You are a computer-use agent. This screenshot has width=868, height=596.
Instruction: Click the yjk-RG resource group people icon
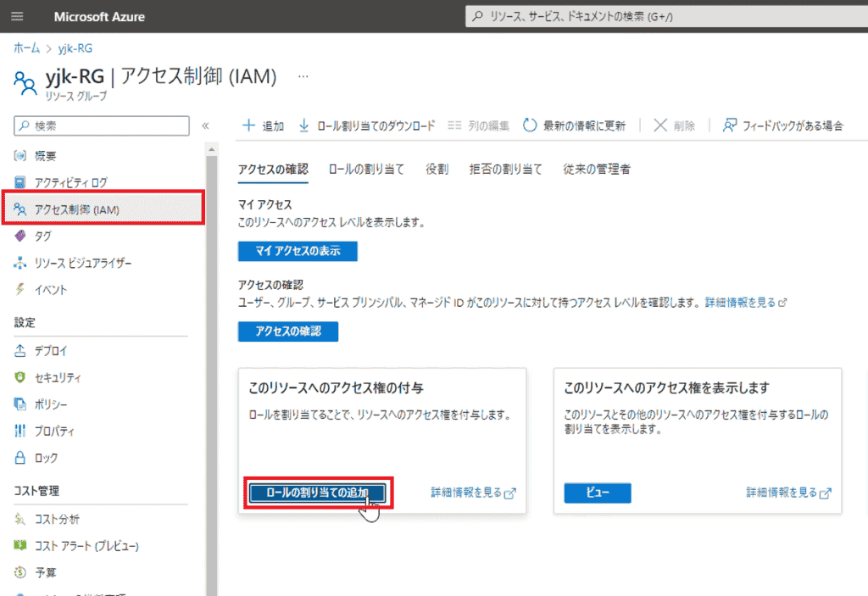(x=25, y=83)
